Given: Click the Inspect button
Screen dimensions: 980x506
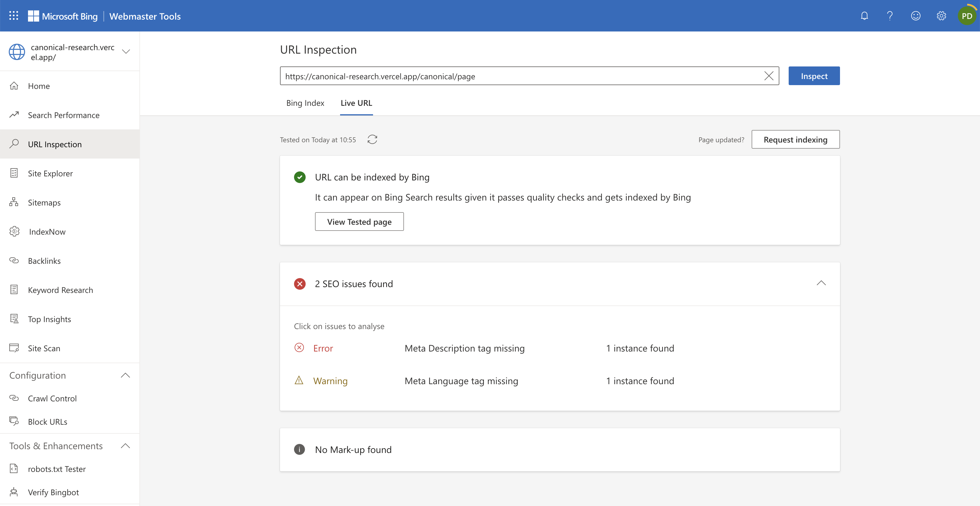Looking at the screenshot, I should click(814, 76).
